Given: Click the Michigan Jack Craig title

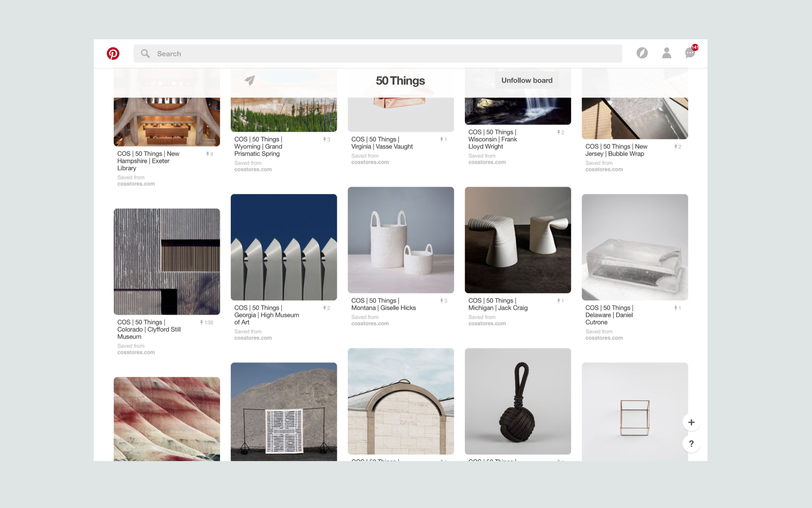Looking at the screenshot, I should point(498,304).
